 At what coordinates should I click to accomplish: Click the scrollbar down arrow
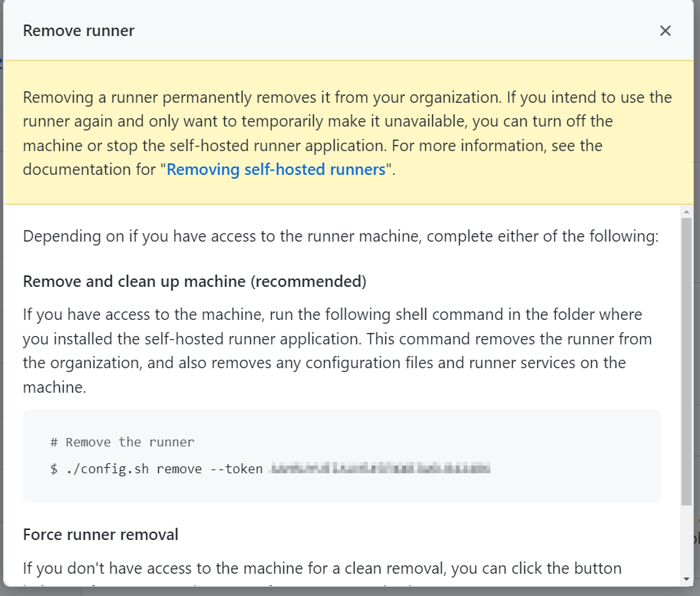coord(686,578)
